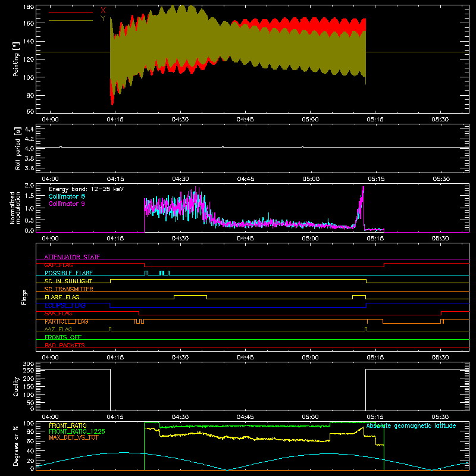Click the BAD_PACKETS flag label
This screenshot has height=476, width=476.
[x=65, y=345]
